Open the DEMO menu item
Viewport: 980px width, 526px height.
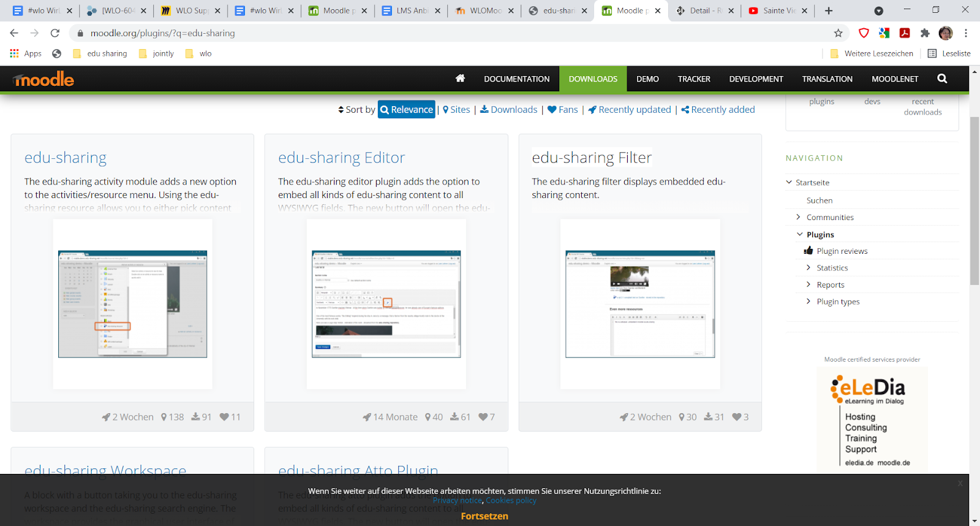coord(647,79)
